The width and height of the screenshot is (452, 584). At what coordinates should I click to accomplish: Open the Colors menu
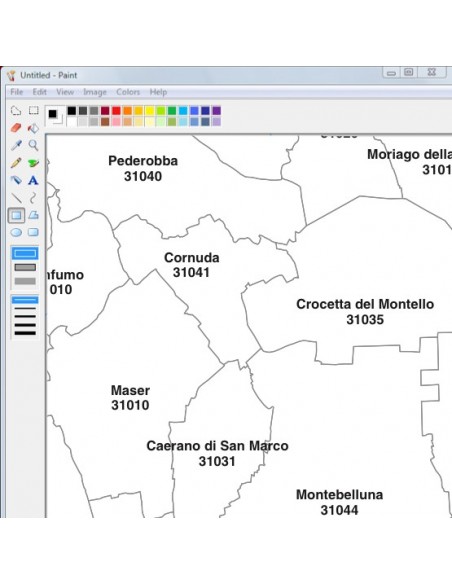(128, 92)
